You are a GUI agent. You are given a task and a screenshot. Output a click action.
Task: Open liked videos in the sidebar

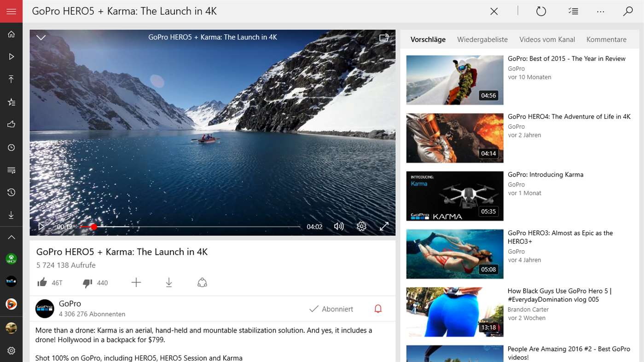(11, 124)
